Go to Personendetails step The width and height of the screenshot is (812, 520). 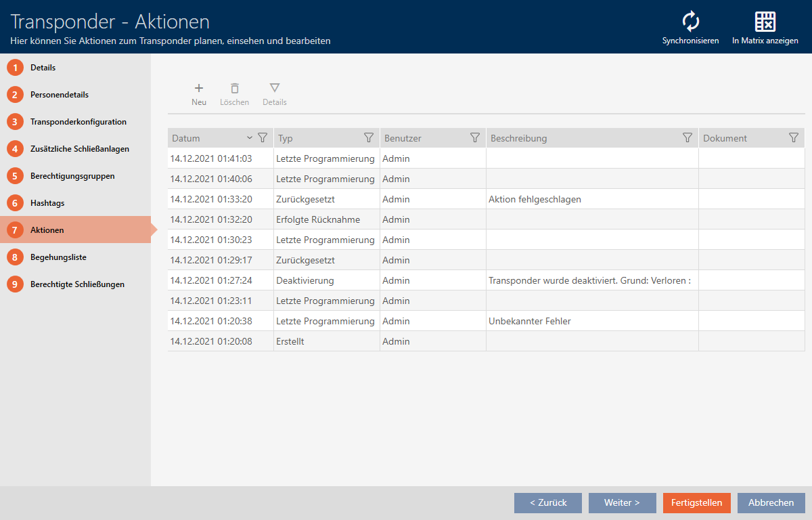pyautogui.click(x=60, y=95)
